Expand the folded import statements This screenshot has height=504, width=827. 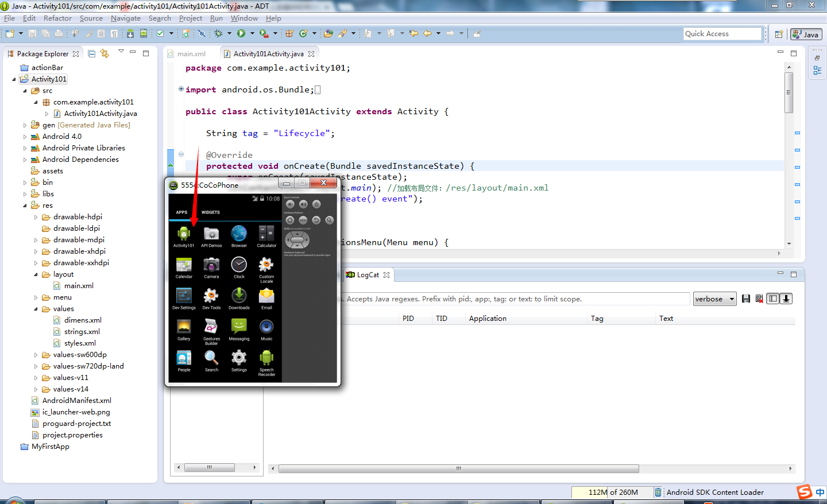click(181, 89)
